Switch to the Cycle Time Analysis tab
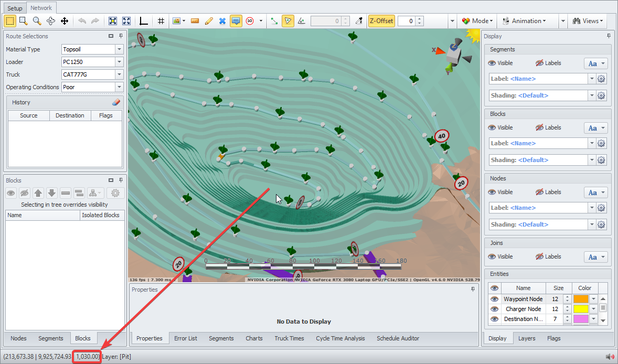 (x=340, y=338)
